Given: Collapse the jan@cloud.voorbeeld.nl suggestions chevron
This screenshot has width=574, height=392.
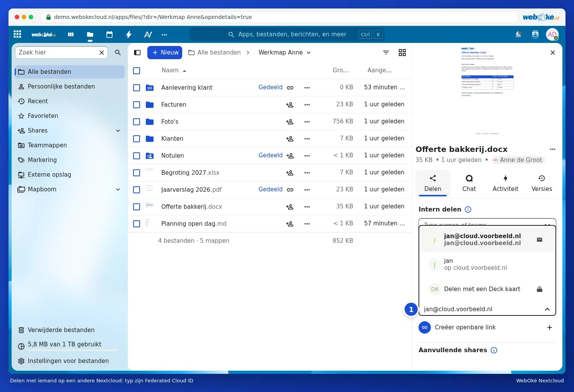Looking at the screenshot, I should (x=547, y=309).
